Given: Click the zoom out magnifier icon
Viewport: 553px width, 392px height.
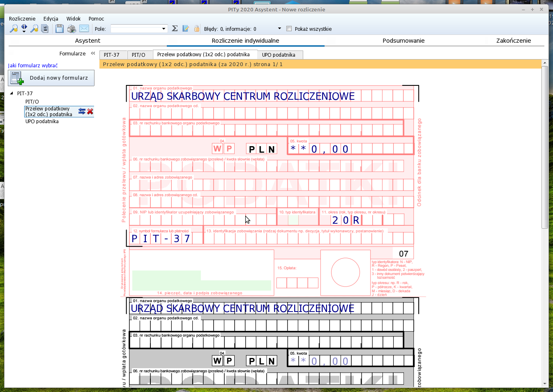Looking at the screenshot, I should pyautogui.click(x=35, y=29).
